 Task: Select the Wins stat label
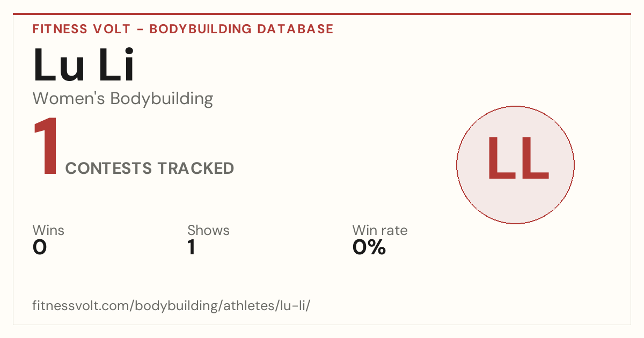pos(48,231)
